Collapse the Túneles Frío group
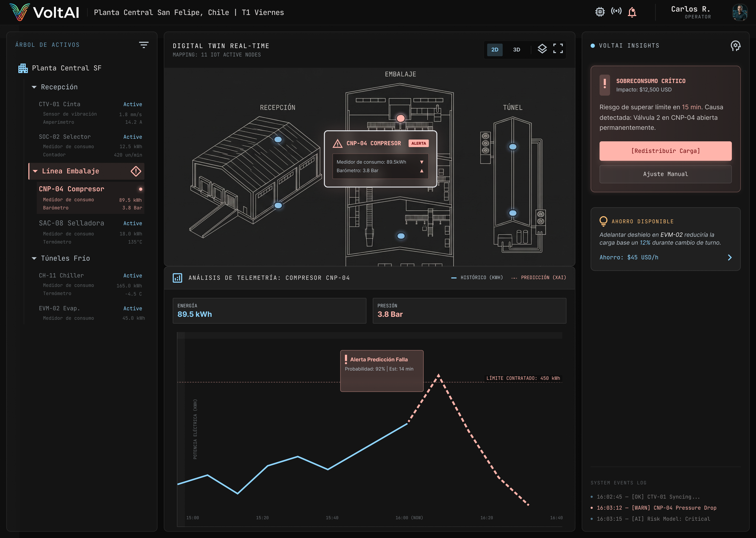756x538 pixels. [34, 258]
